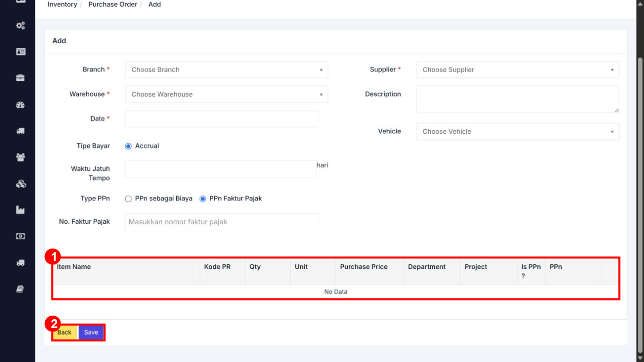644x362 pixels.
Task: Click the ID card sidebar icon
Action: pyautogui.click(x=20, y=52)
